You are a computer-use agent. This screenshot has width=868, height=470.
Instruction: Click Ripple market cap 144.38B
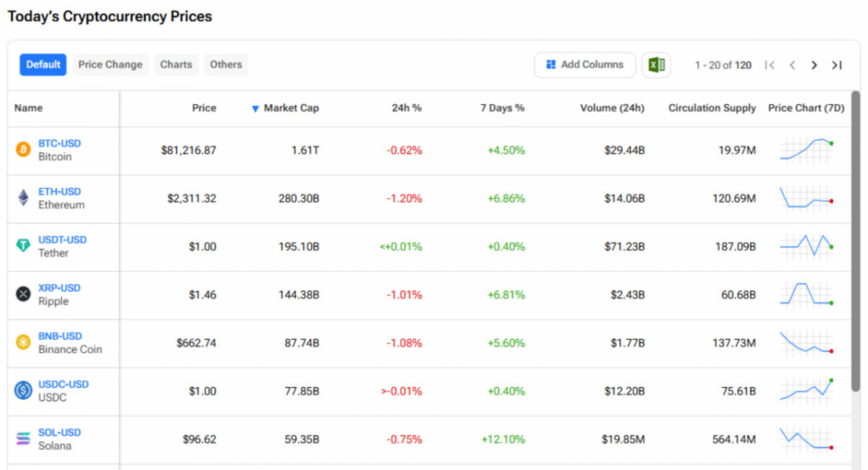tap(299, 294)
